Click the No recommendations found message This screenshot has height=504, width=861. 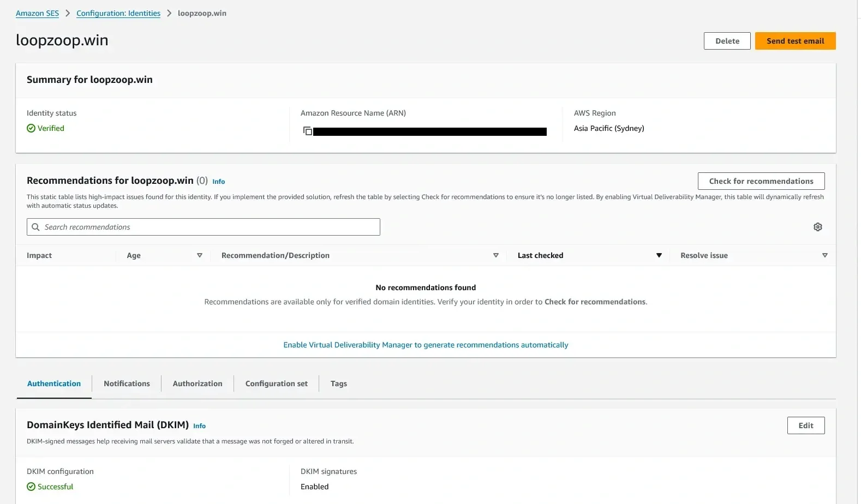tap(426, 287)
